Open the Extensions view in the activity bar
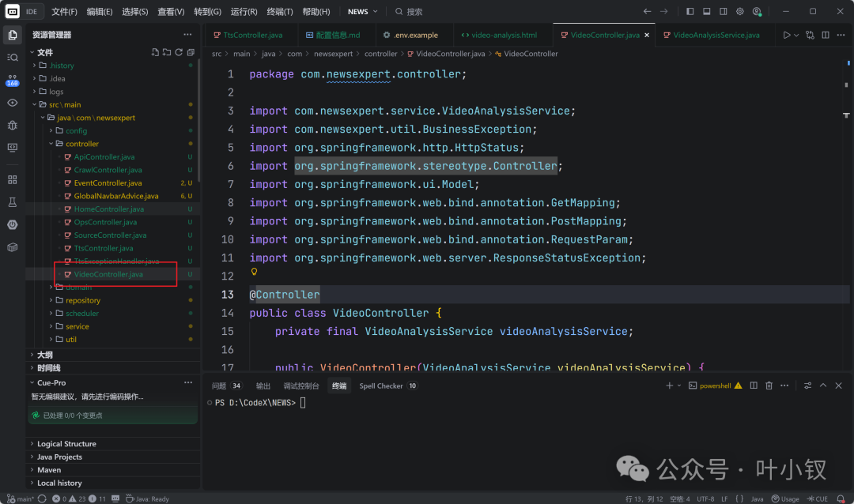Viewport: 854px width, 504px height. point(13,179)
